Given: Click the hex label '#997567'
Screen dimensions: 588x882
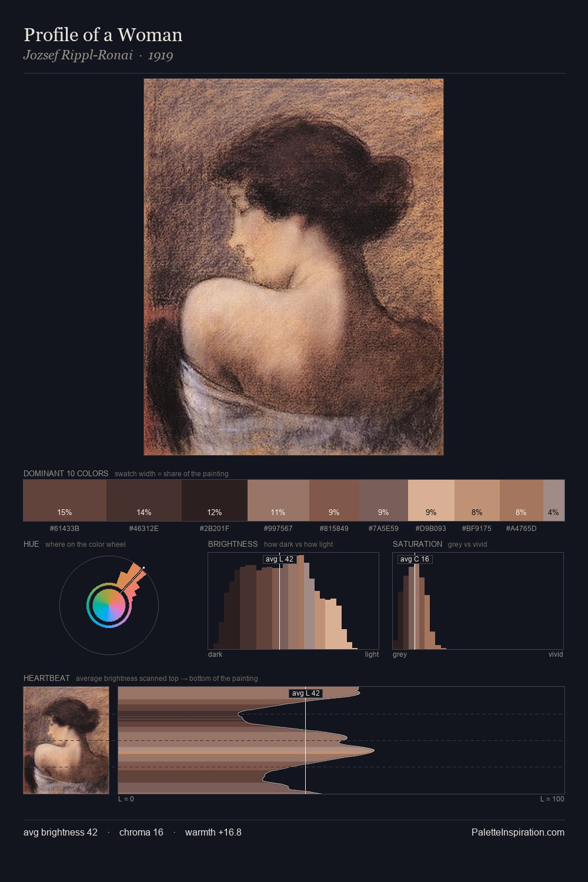Looking at the screenshot, I should coord(278,528).
